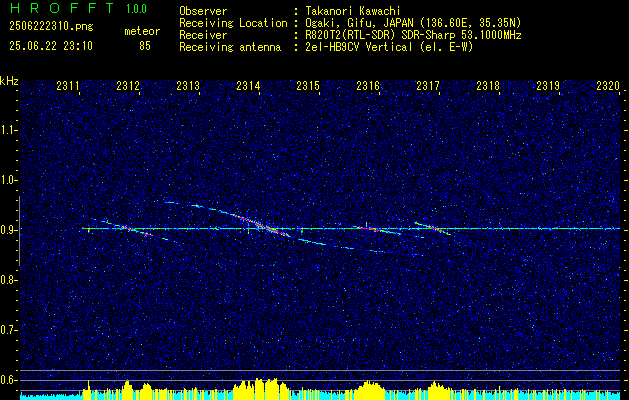Click the 0.8 kHz axis label
Viewport: 629px width, 400px height.
(x=9, y=280)
